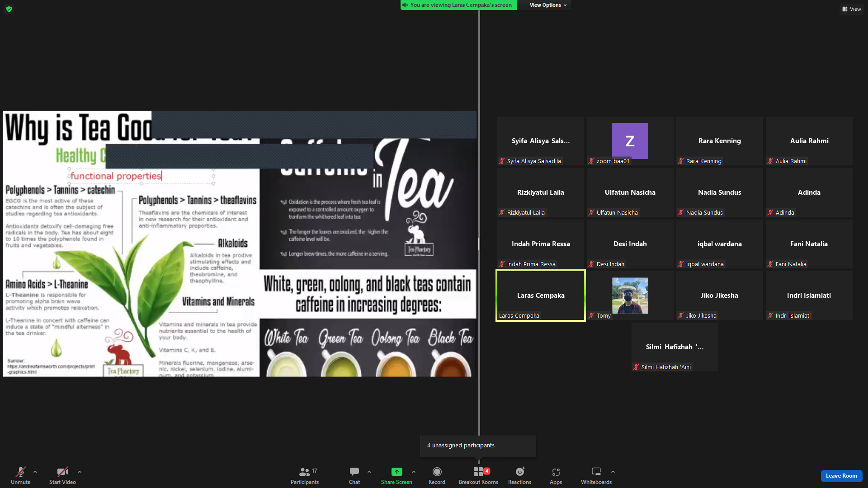Click the muted mic icon beside iqbal wardana label

tap(681, 264)
